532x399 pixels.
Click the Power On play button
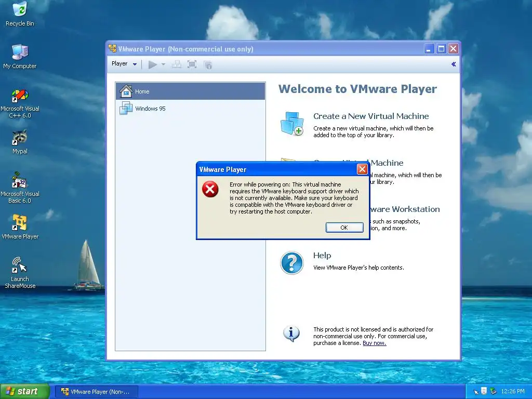[153, 64]
